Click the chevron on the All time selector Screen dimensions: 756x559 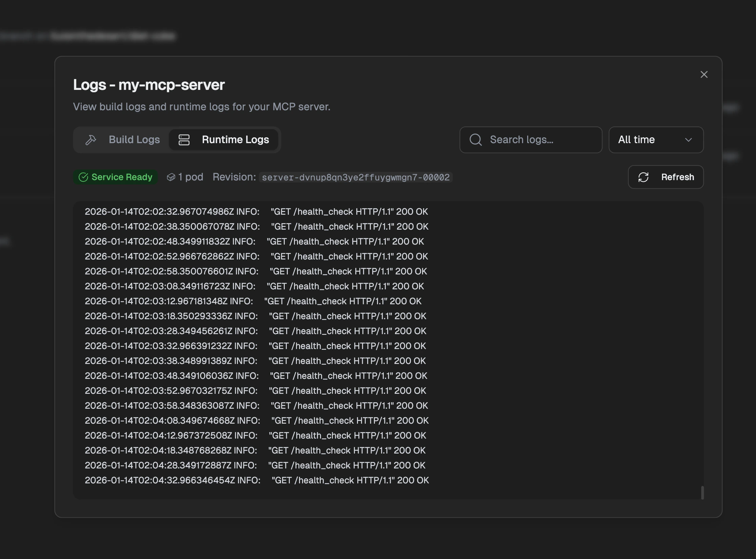[688, 140]
